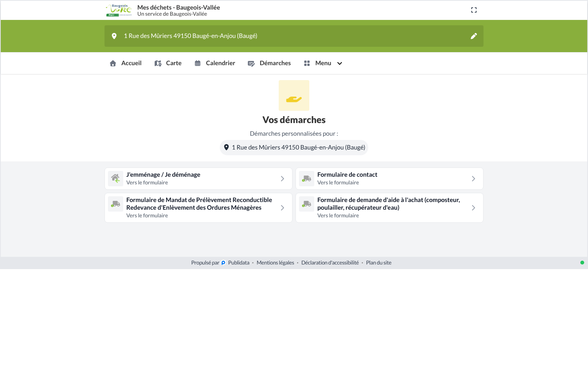
Task: Open the Menu item
Action: (x=323, y=63)
